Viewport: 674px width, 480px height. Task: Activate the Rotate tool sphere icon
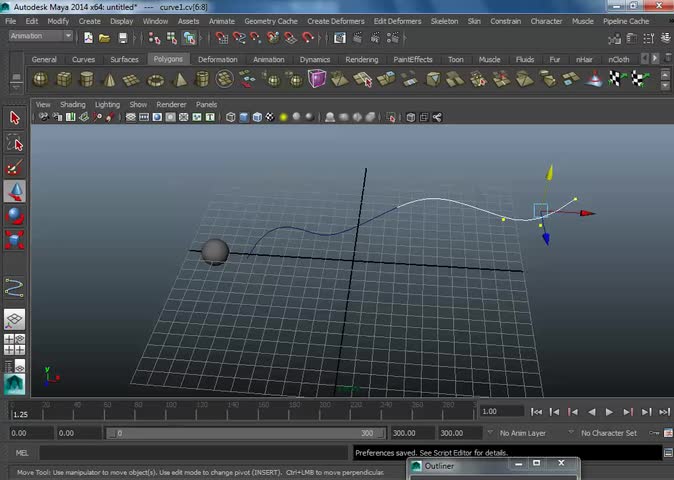[14, 215]
